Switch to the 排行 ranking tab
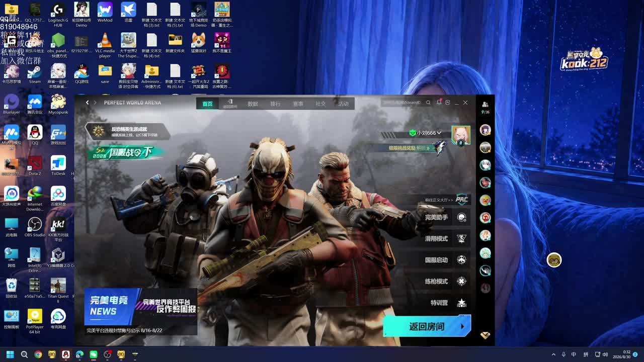Viewport: 644px width, 362px height. coord(275,104)
